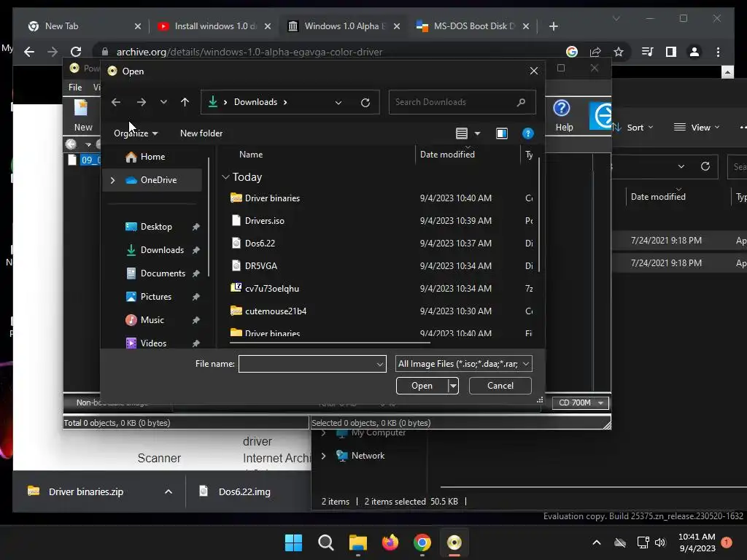Screen dimensions: 747x560
Task: Switch to MS-DOS Boot Disk tab
Action: pos(473,26)
